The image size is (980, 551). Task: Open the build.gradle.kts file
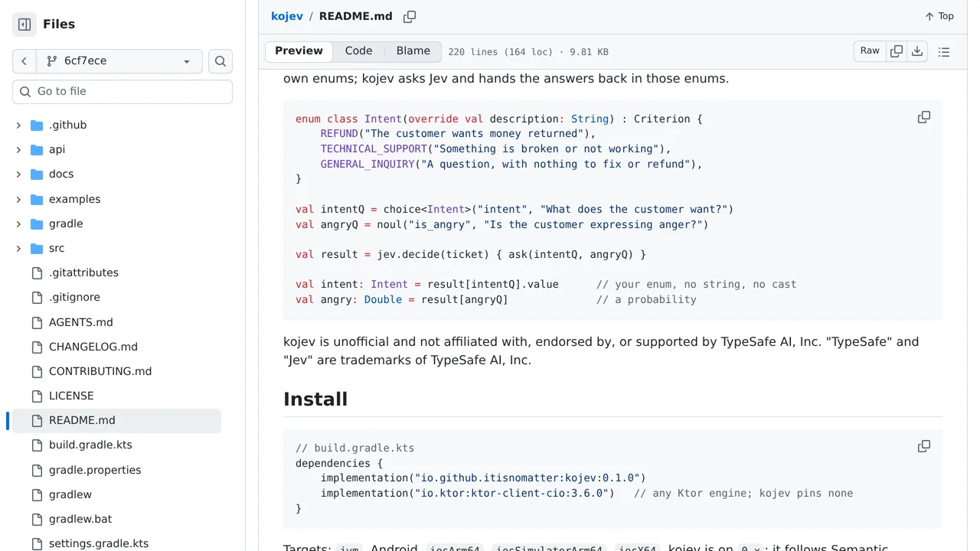(x=90, y=445)
